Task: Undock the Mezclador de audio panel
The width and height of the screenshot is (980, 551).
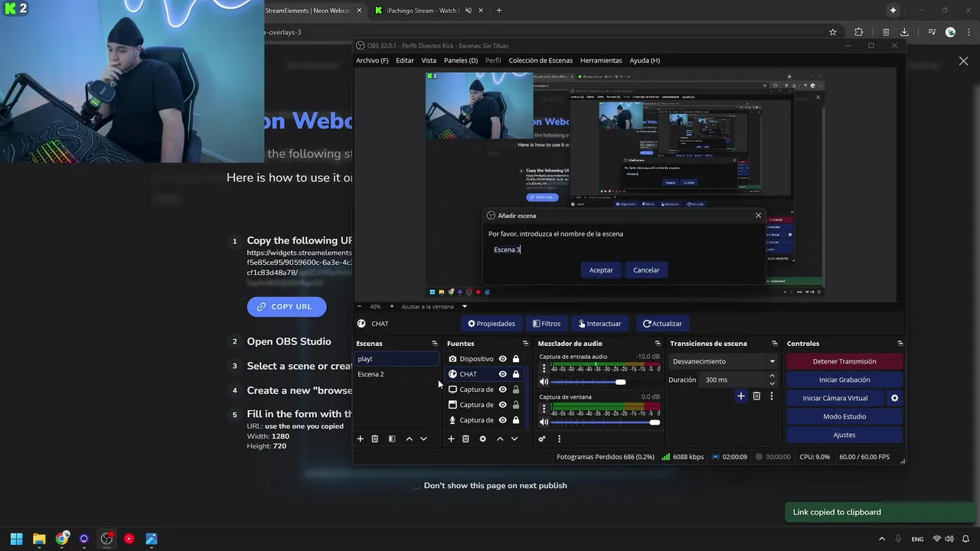Action: pyautogui.click(x=658, y=344)
